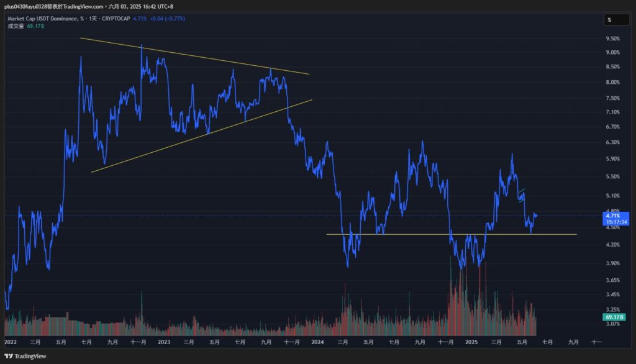Click the 2022 label on time axis
This screenshot has height=364, width=636.
11,342
